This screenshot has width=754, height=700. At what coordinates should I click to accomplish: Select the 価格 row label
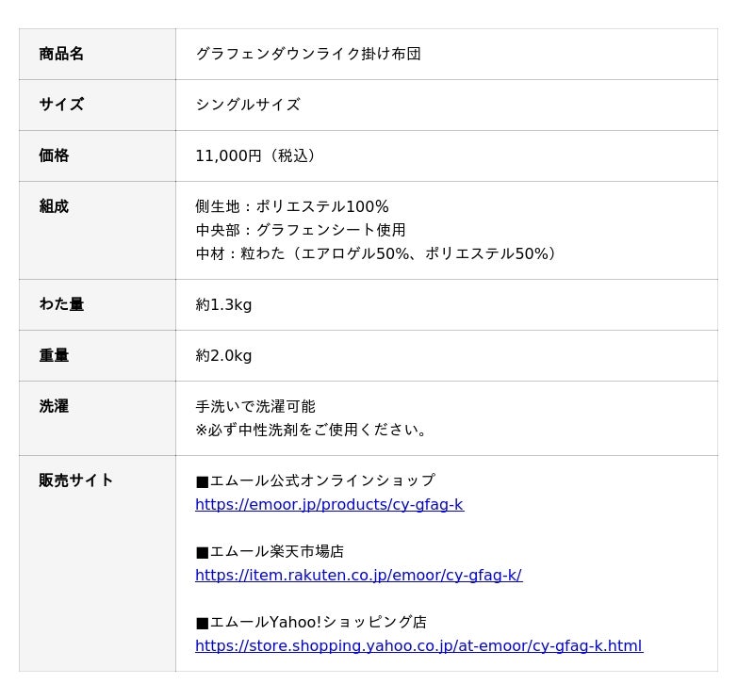tap(54, 155)
